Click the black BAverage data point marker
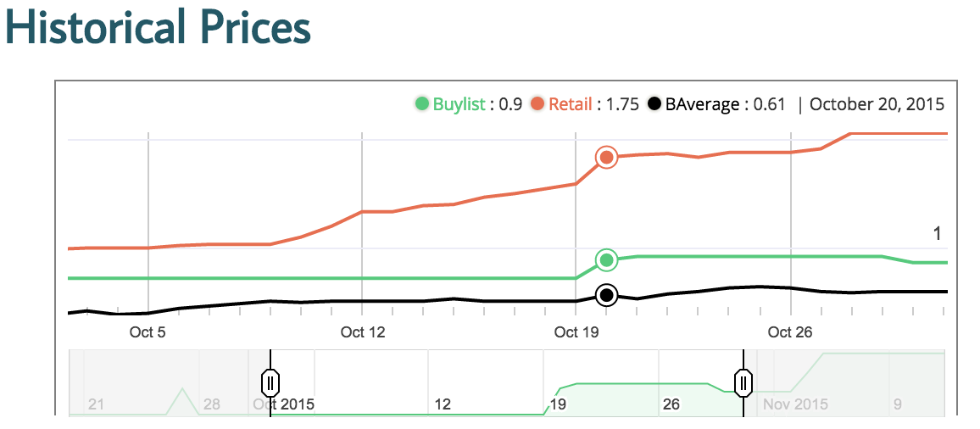This screenshot has width=980, height=429. (606, 295)
